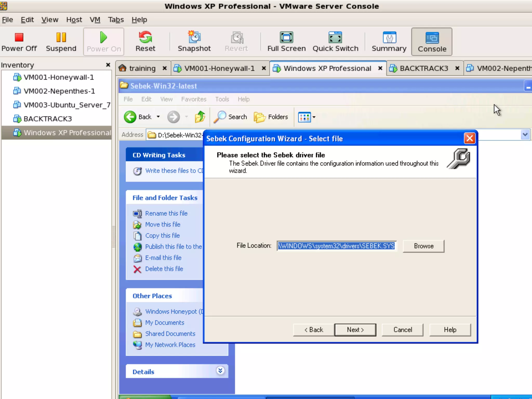Screen dimensions: 532x399
Task: Click the Reset VM icon
Action: [x=145, y=42]
